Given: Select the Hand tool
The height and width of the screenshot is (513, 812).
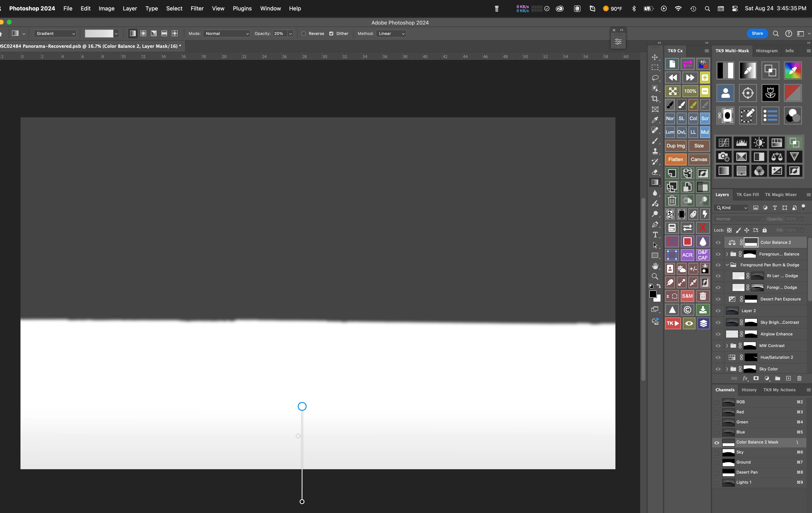Looking at the screenshot, I should (655, 266).
